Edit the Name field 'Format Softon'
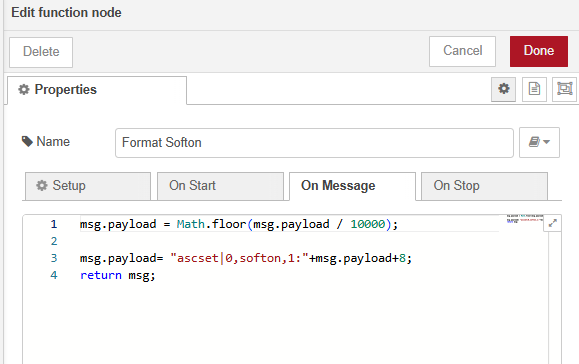 (x=314, y=142)
